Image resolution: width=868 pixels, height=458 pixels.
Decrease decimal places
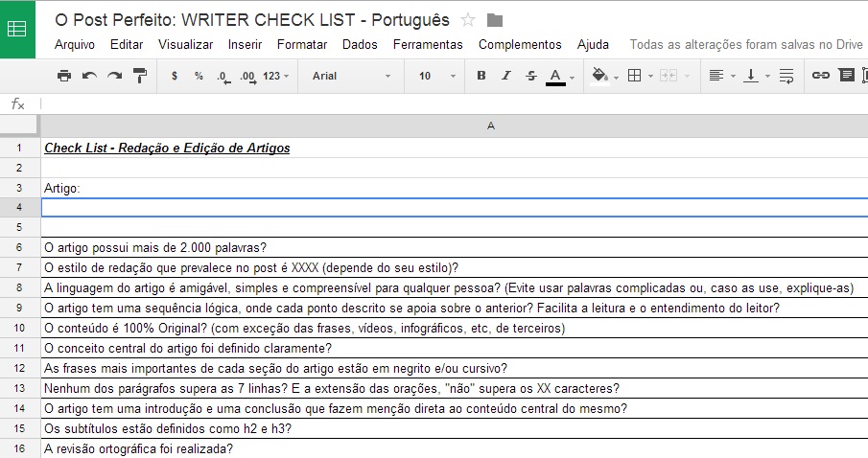[223, 77]
